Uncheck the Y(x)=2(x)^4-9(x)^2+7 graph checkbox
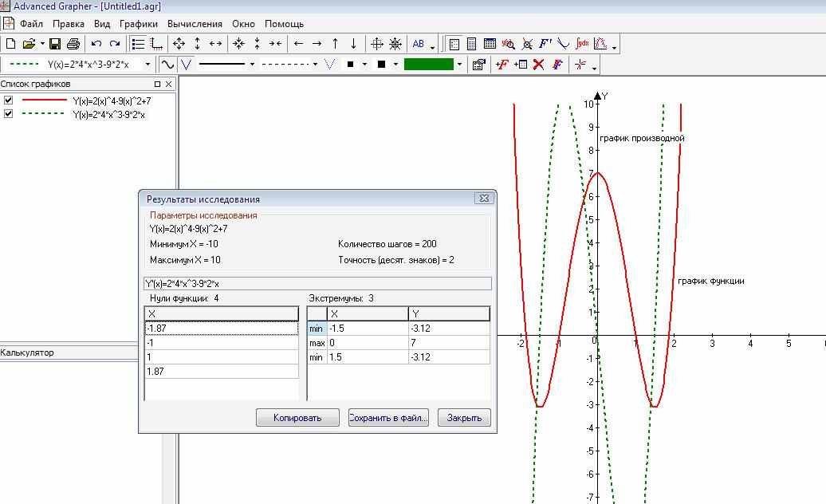This screenshot has width=826, height=504. (x=9, y=100)
